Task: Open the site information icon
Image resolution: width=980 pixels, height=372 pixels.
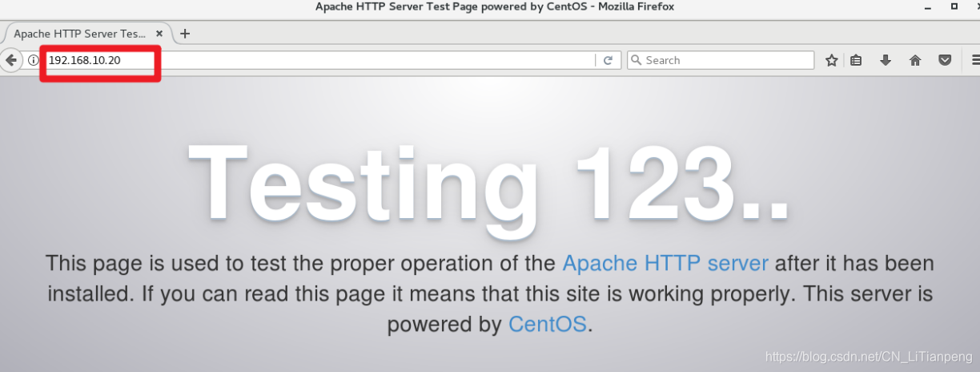Action: point(34,60)
